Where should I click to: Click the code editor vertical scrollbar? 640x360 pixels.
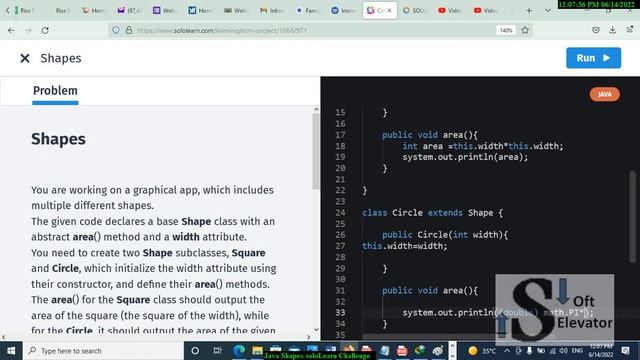click(633, 216)
